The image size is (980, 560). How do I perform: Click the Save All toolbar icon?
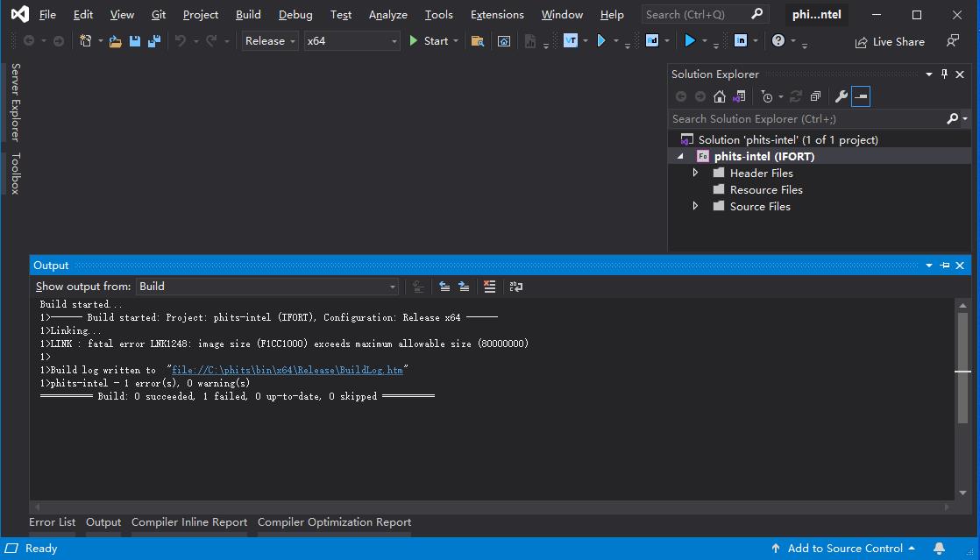pos(154,41)
